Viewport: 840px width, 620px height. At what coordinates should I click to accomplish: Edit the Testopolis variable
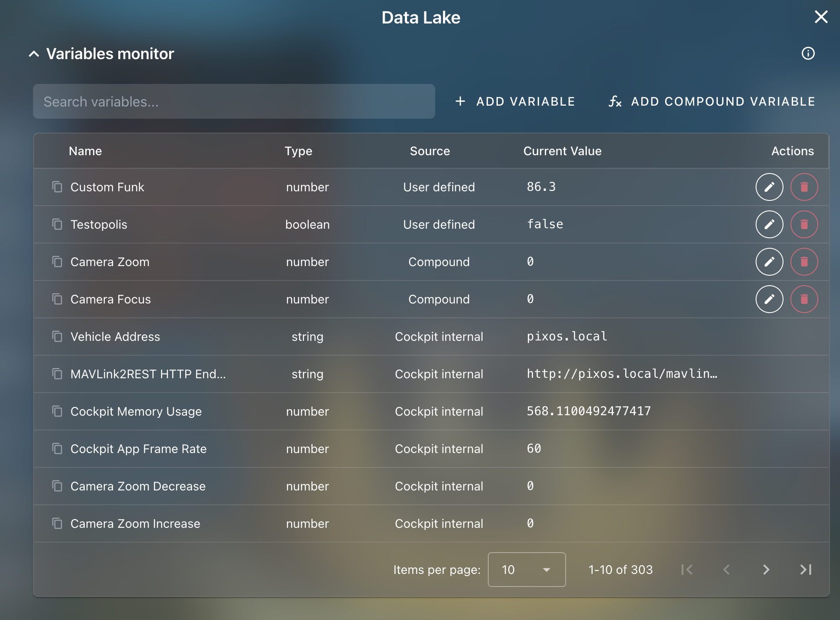click(x=769, y=224)
